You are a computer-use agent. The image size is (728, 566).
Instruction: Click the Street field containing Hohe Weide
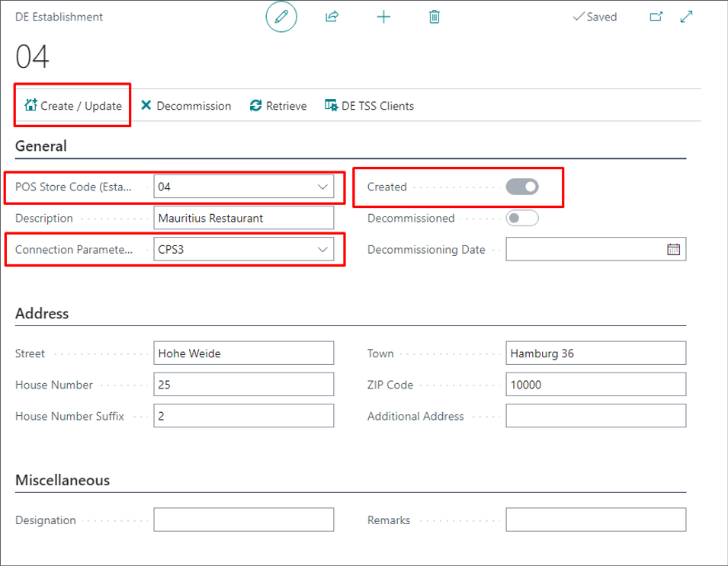coord(244,353)
